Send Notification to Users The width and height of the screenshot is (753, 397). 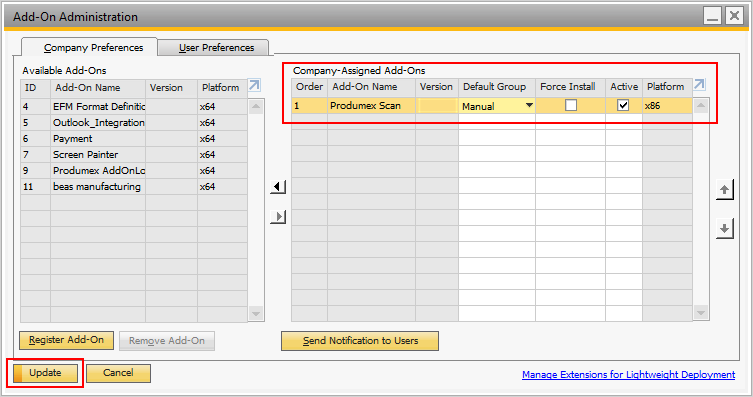tap(360, 340)
